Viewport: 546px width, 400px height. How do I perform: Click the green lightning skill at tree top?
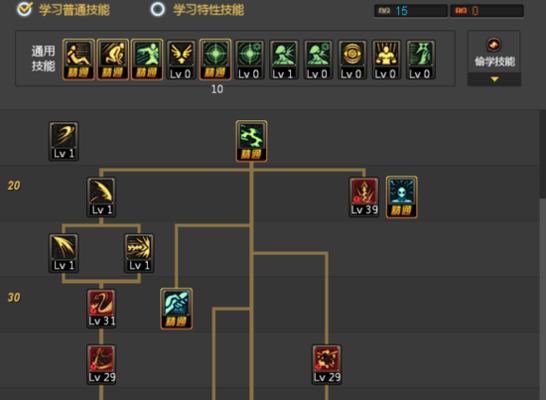251,141
